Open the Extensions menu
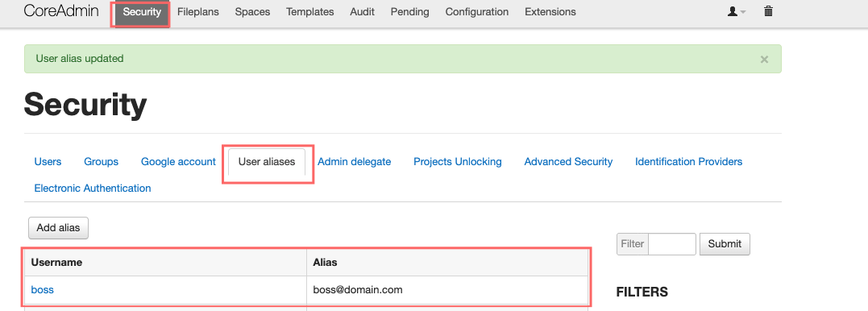 coord(550,11)
